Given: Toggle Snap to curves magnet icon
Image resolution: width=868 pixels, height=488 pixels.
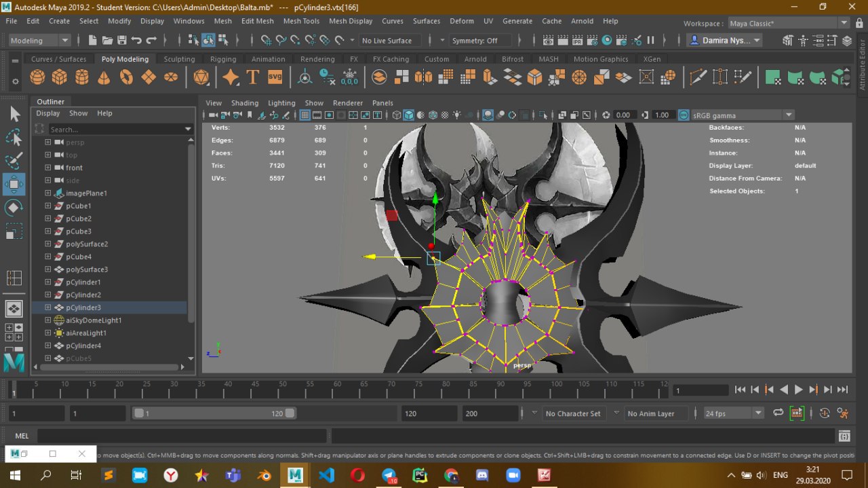Looking at the screenshot, I should tap(281, 41).
